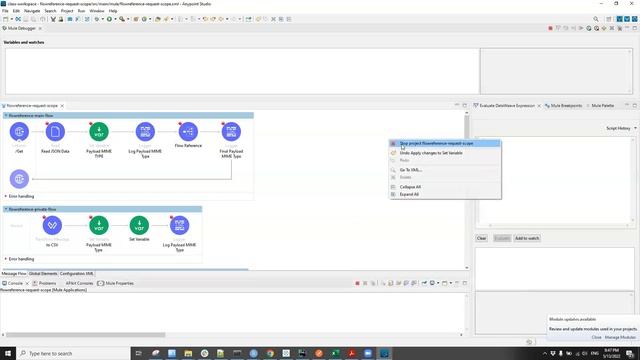The width and height of the screenshot is (640, 360).
Task: Choose Stop project flowreference-request-scope in context menu
Action: coord(445,143)
